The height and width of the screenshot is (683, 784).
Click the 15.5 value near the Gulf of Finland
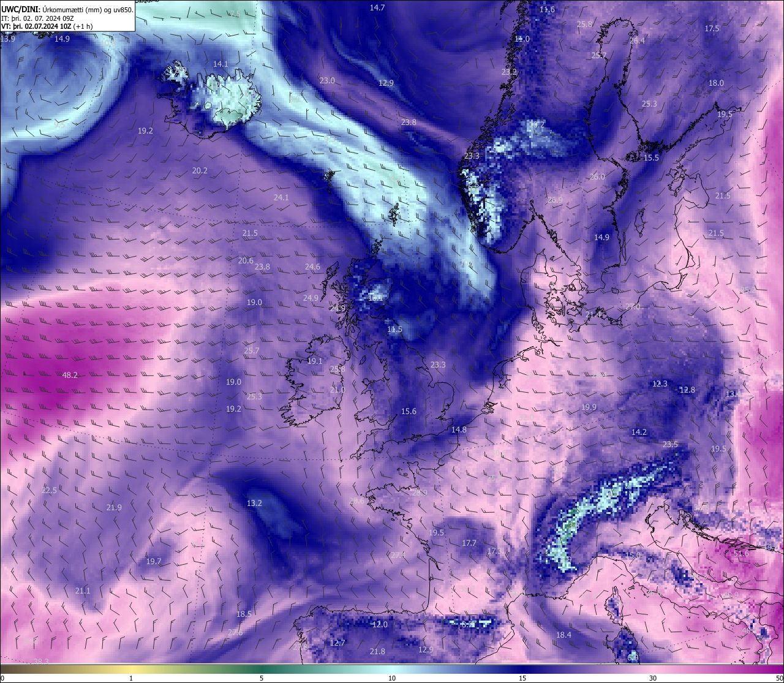651,157
